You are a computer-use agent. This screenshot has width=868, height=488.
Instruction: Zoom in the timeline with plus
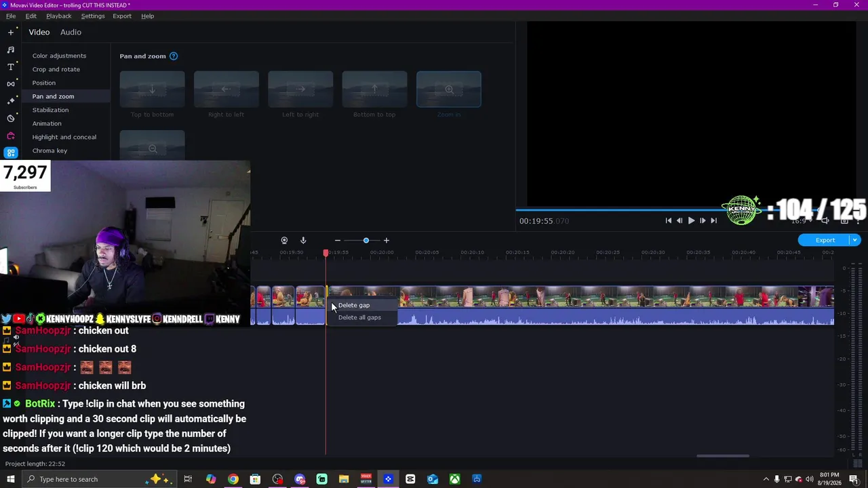[x=387, y=241]
